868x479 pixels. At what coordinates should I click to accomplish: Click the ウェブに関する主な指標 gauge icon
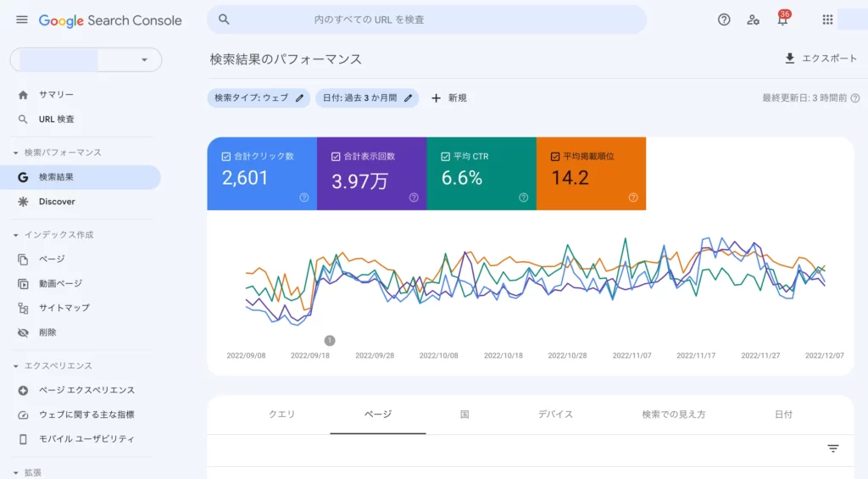(23, 415)
